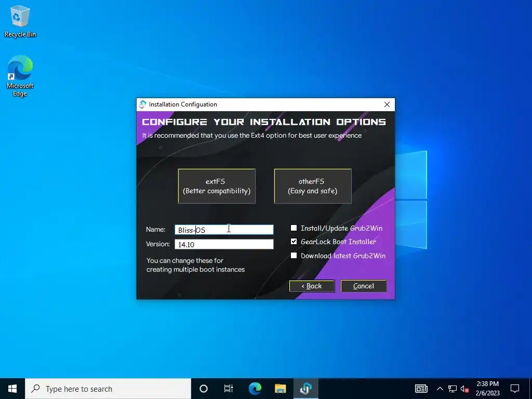Open the News and interests taskbar icon
Viewport: 532px width, 399px height.
pyautogui.click(x=421, y=389)
